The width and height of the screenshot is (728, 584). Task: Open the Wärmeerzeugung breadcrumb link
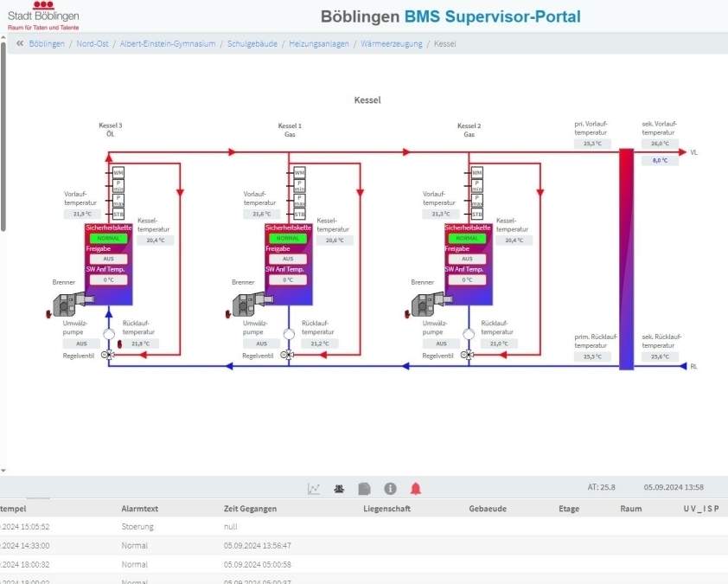click(392, 43)
